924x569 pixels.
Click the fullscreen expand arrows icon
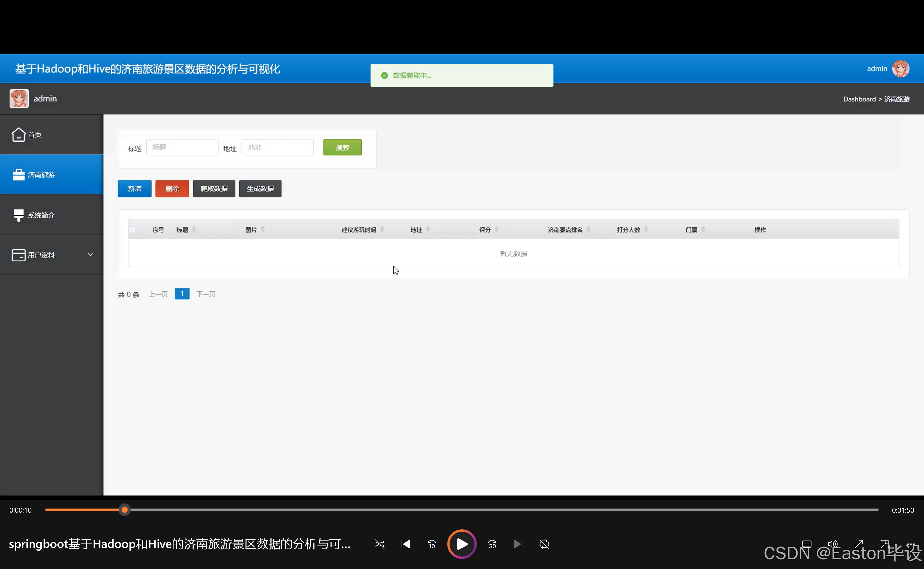click(x=859, y=544)
